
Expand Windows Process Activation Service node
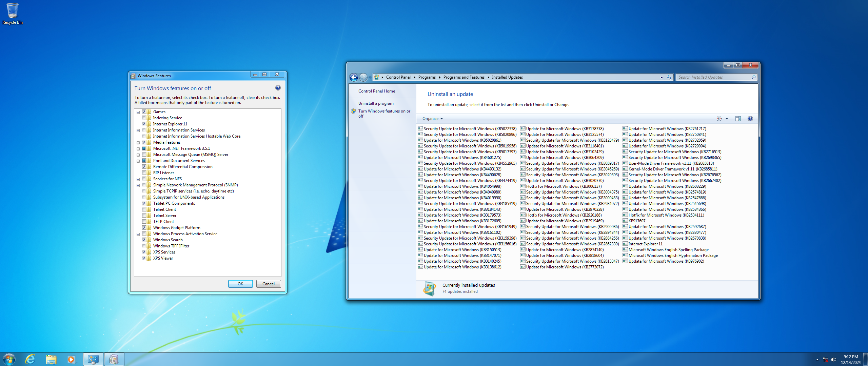point(138,234)
